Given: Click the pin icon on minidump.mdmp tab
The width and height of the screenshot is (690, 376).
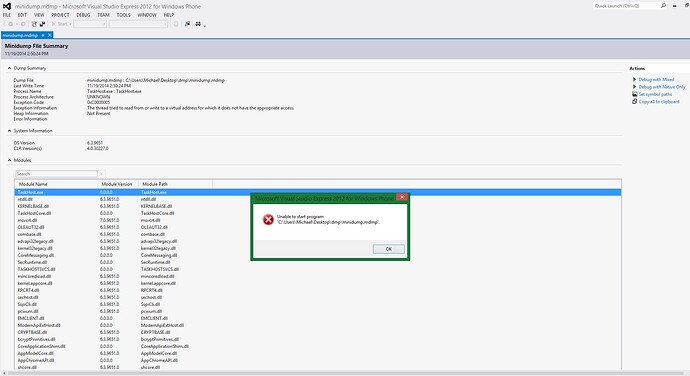Looking at the screenshot, I should coord(43,35).
